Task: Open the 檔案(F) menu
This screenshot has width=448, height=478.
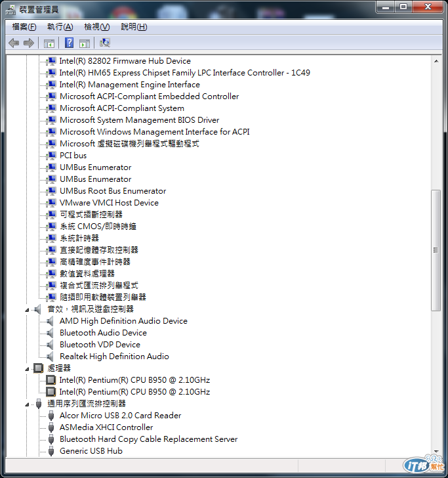Action: pos(24,27)
